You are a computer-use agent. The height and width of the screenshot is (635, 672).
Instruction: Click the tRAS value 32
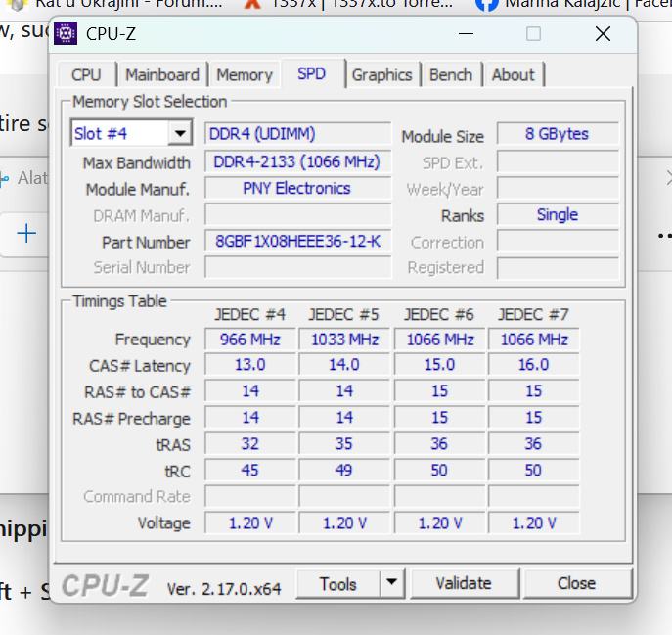point(250,444)
